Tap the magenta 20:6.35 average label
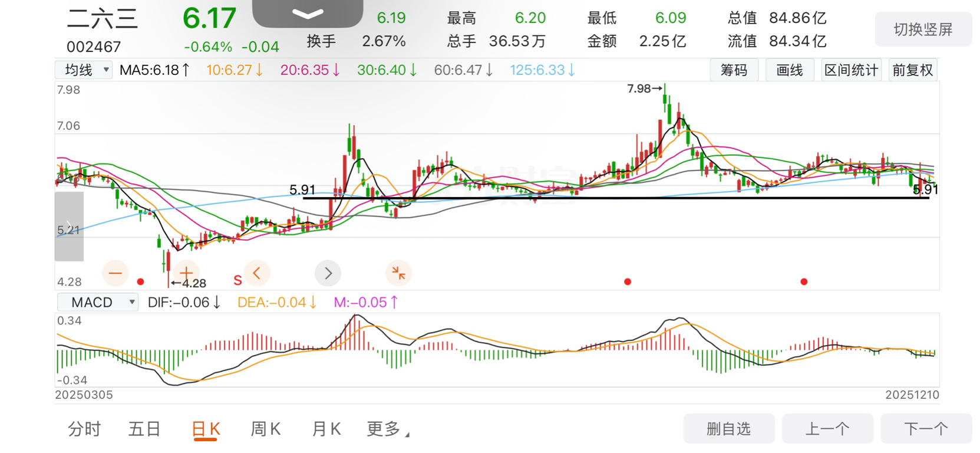 pos(310,70)
